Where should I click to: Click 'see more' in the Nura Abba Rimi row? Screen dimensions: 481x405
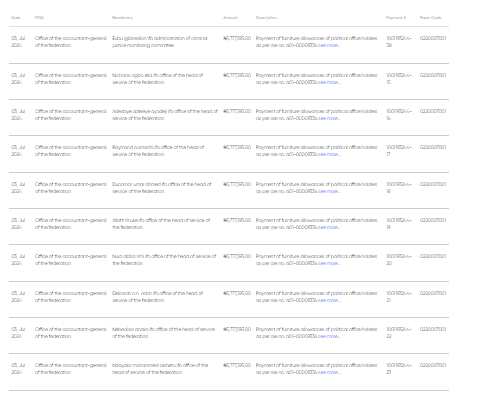point(329,263)
